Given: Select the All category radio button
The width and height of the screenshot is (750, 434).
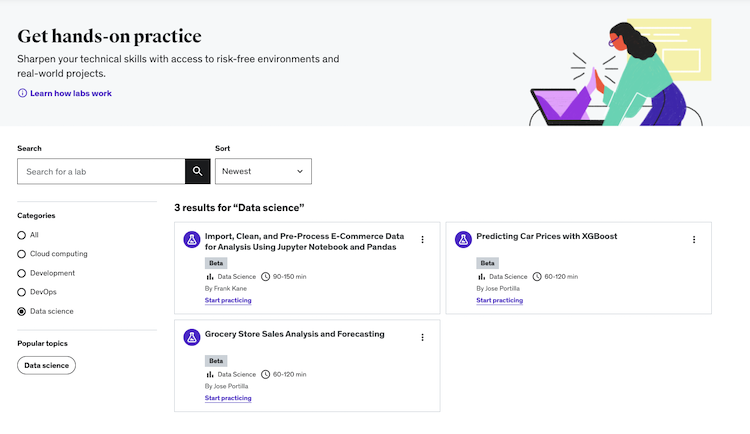Looking at the screenshot, I should coord(22,235).
